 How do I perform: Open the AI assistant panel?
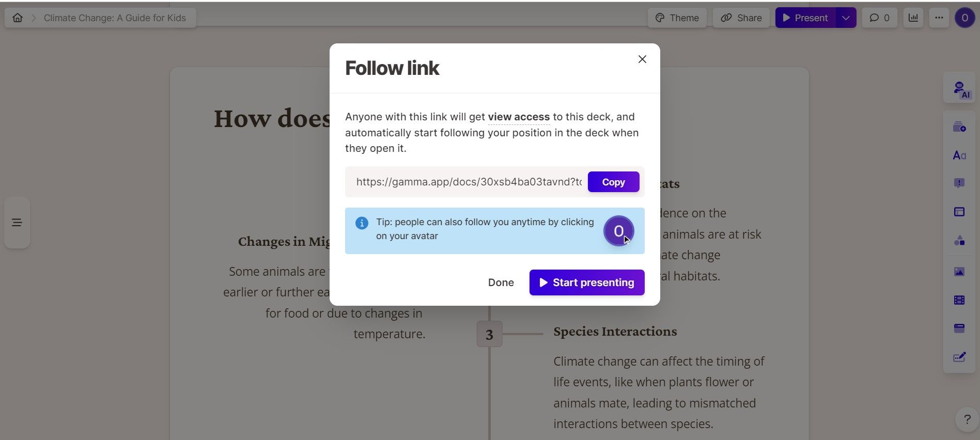(x=959, y=88)
